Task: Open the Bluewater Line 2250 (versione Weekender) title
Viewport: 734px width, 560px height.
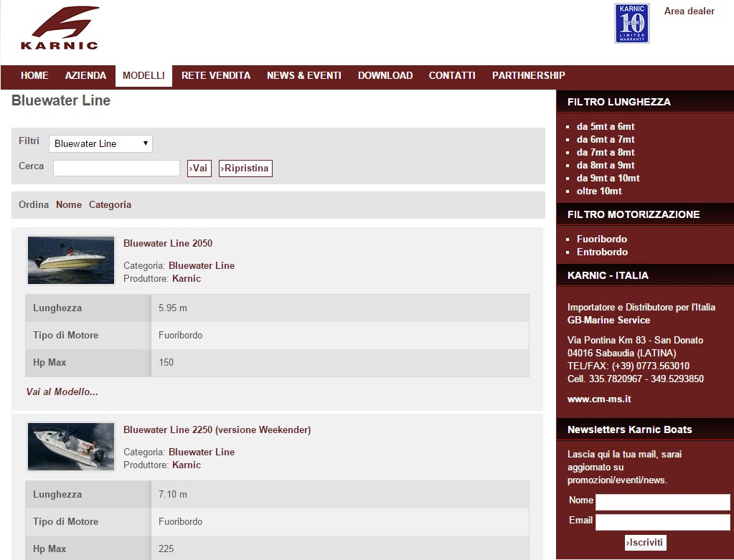Action: [217, 430]
